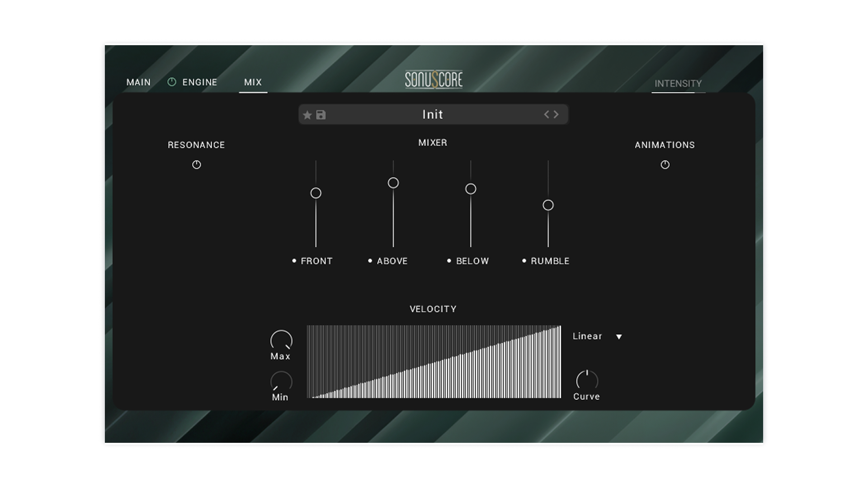Click the BELOW mixer fader handle
This screenshot has height=488, width=868.
[471, 189]
